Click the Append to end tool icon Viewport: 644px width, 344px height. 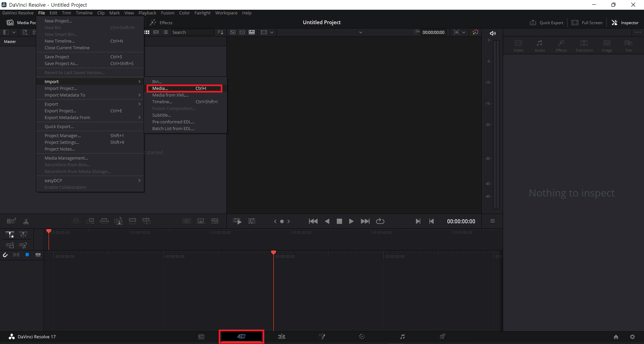point(90,221)
